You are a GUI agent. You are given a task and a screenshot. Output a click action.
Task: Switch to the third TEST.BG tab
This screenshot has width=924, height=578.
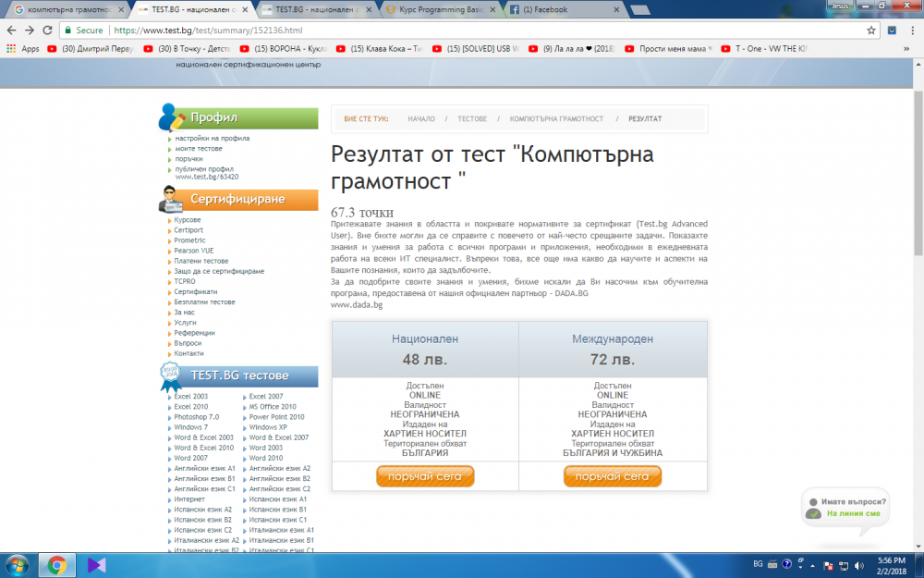pyautogui.click(x=315, y=10)
